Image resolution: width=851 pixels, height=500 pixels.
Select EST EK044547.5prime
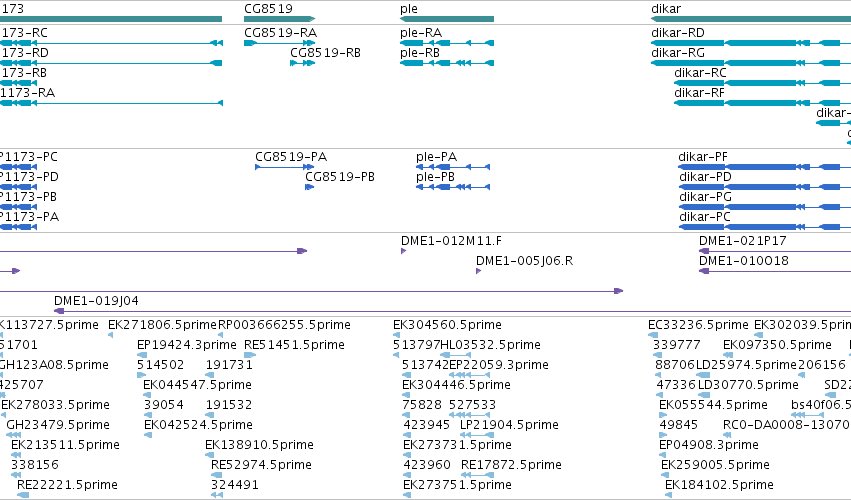pyautogui.click(x=197, y=385)
